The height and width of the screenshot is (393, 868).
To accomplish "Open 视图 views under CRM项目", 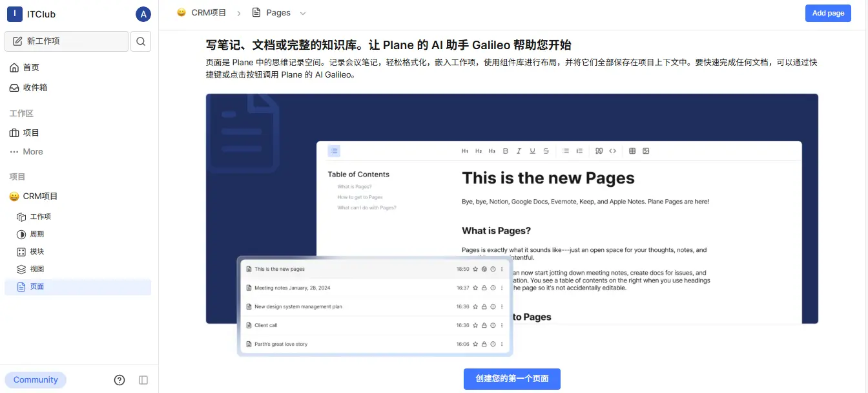I will (x=37, y=270).
